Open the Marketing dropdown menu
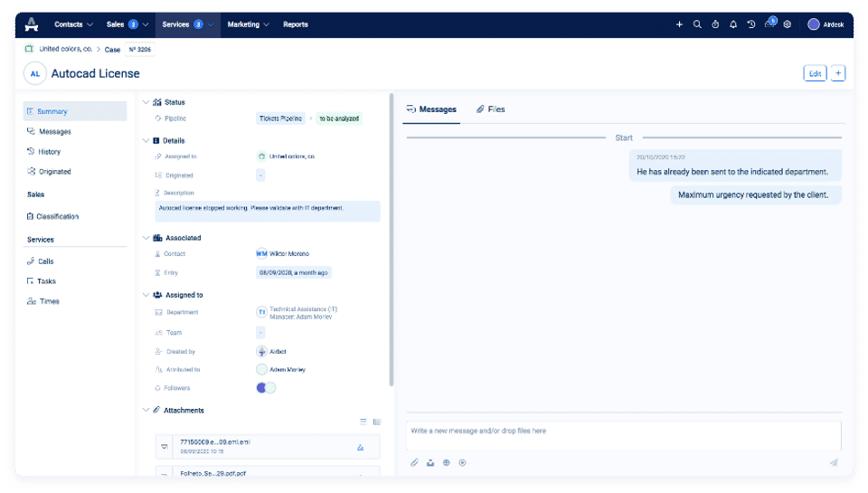This screenshot has height=493, width=868. (248, 24)
